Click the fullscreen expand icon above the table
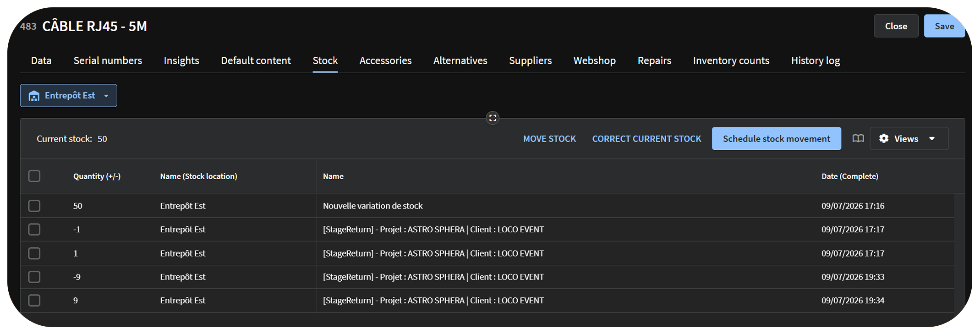This screenshot has height=334, width=980. coord(493,118)
